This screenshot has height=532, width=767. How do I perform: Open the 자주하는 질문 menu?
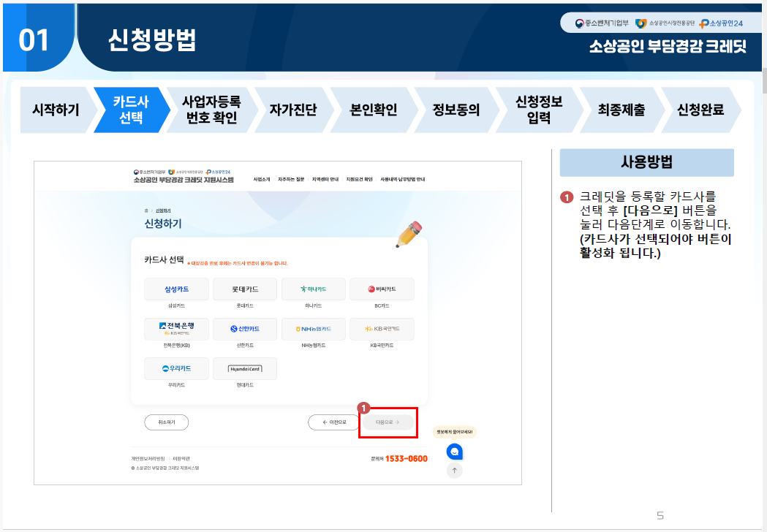coord(291,180)
